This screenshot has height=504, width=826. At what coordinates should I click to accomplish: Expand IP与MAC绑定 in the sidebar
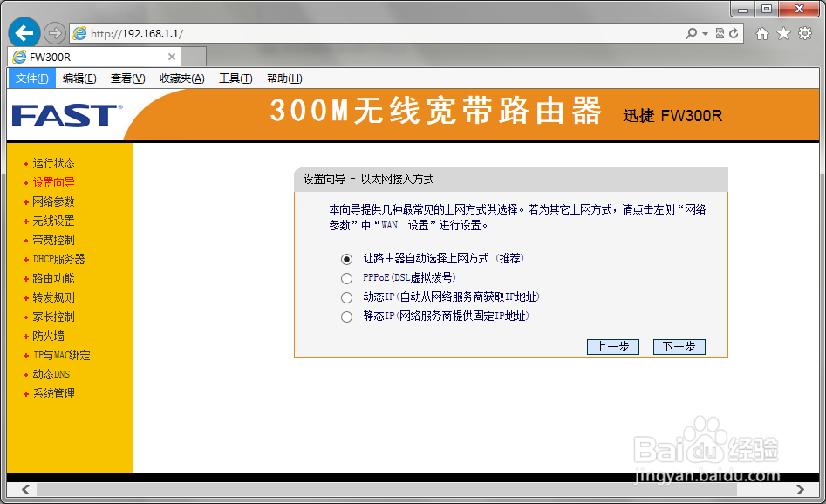(x=61, y=355)
